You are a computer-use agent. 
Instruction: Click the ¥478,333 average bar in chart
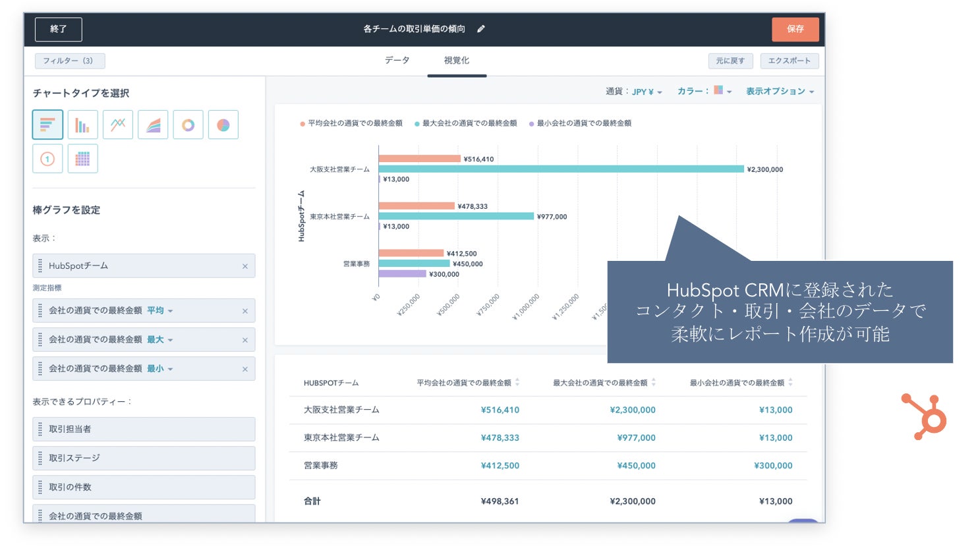coord(417,206)
